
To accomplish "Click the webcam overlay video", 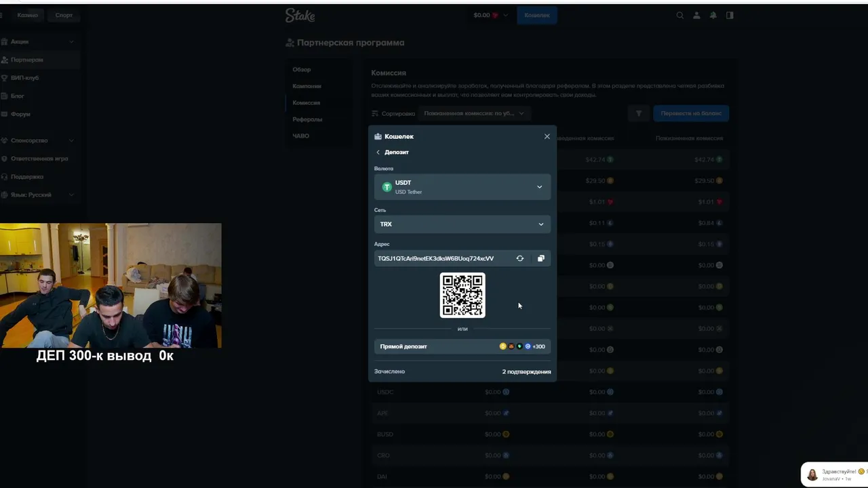I will (111, 285).
